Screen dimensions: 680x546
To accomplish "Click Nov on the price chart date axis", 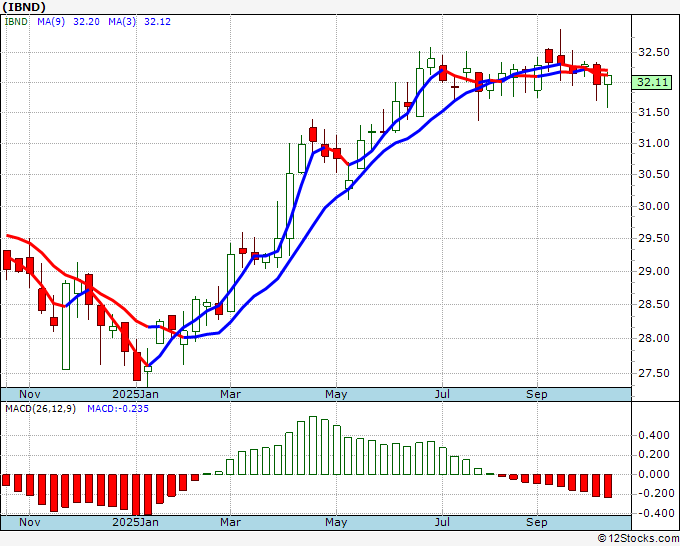I will tap(29, 394).
